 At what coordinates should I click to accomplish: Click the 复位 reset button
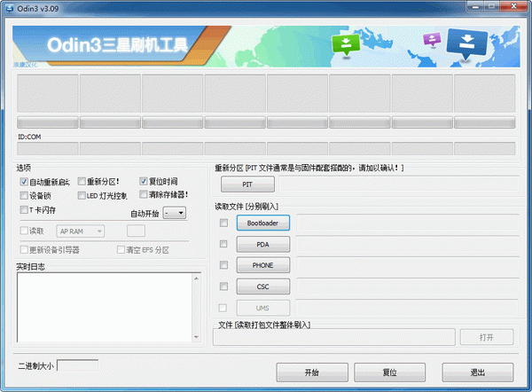click(x=390, y=372)
